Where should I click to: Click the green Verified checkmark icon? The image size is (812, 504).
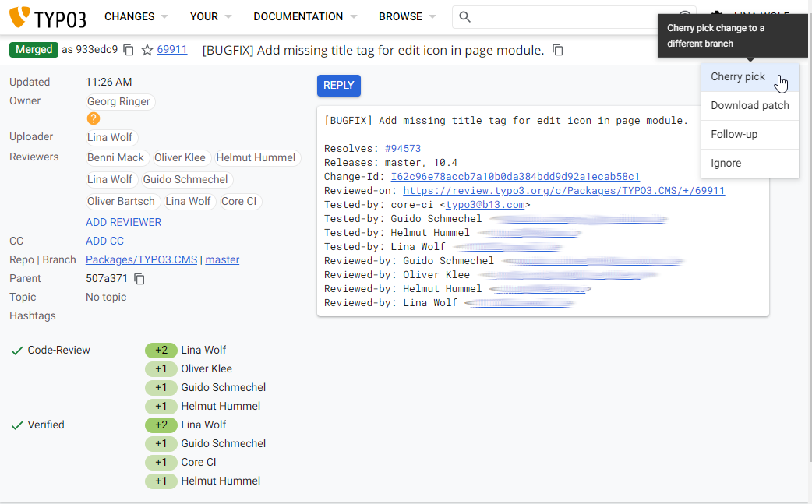pyautogui.click(x=17, y=425)
